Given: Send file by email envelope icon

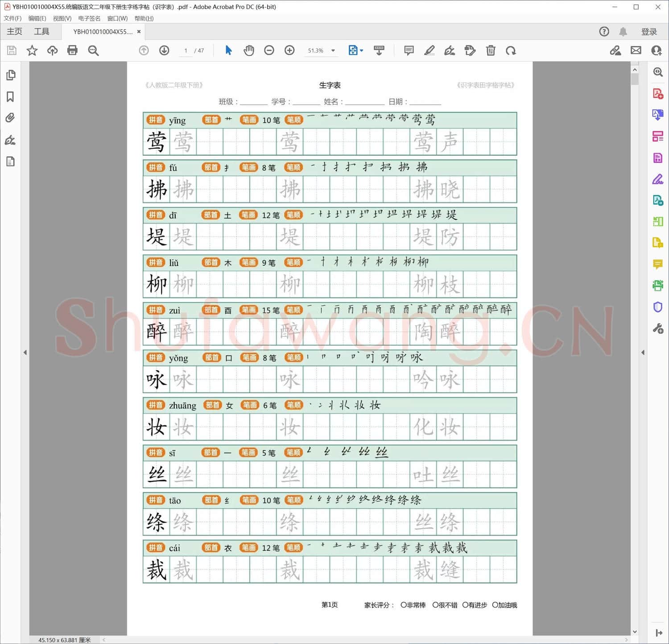Looking at the screenshot, I should point(636,50).
